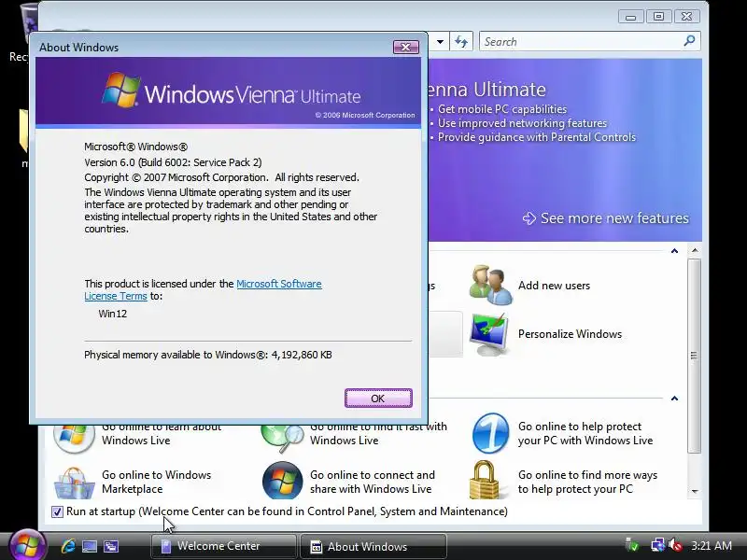
Task: Close the Welcome Center window
Action: [x=686, y=17]
